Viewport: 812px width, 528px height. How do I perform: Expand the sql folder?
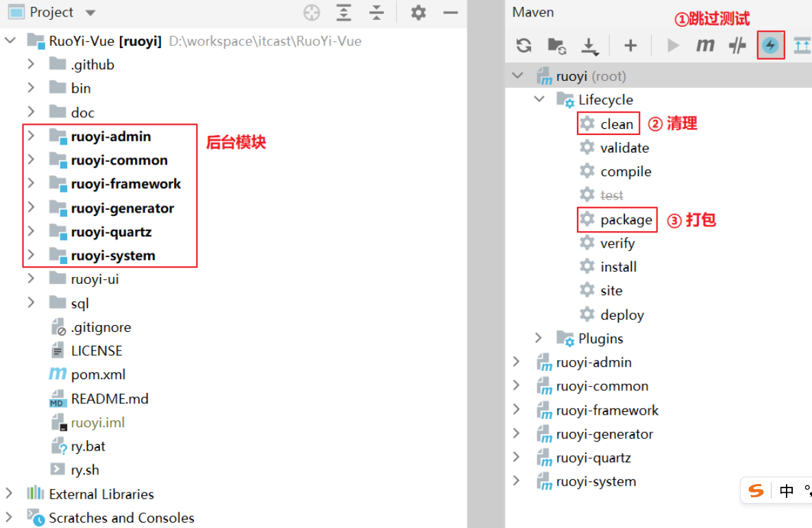point(31,302)
